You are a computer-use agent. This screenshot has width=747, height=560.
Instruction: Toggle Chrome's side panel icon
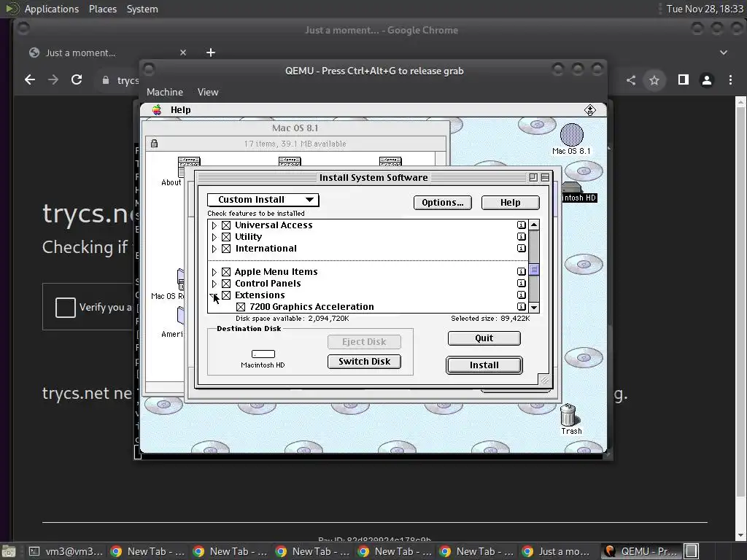tap(683, 80)
